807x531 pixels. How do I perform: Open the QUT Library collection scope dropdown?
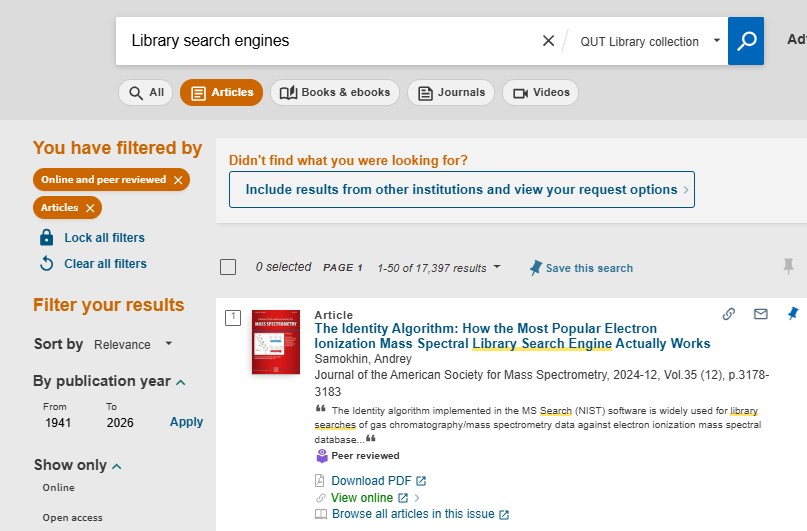point(650,41)
